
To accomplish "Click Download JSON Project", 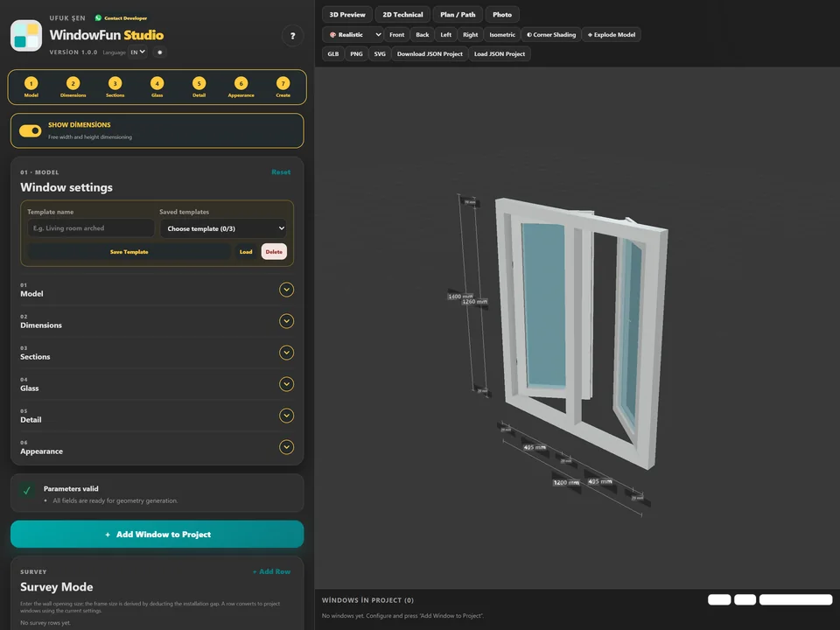I will (x=430, y=54).
